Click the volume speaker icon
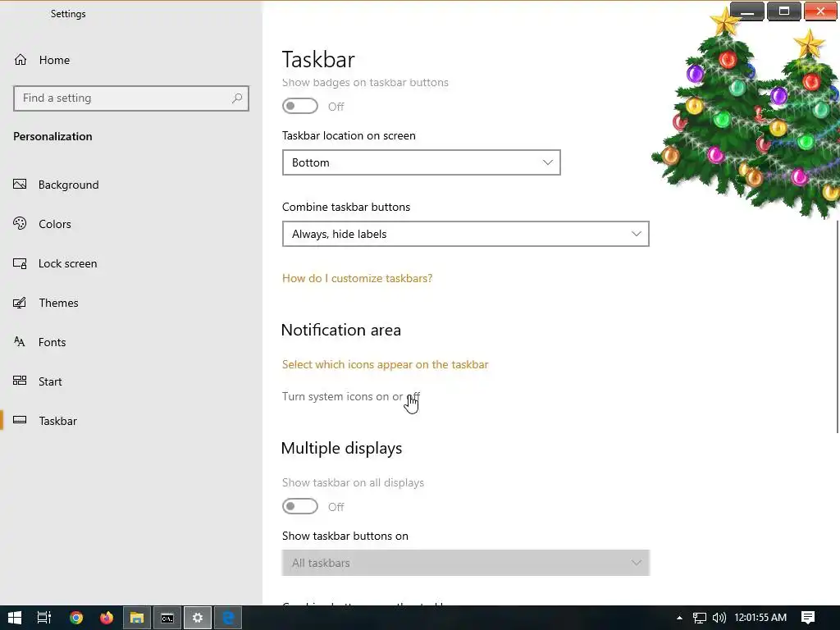Viewport: 840px width, 630px height. 719,618
